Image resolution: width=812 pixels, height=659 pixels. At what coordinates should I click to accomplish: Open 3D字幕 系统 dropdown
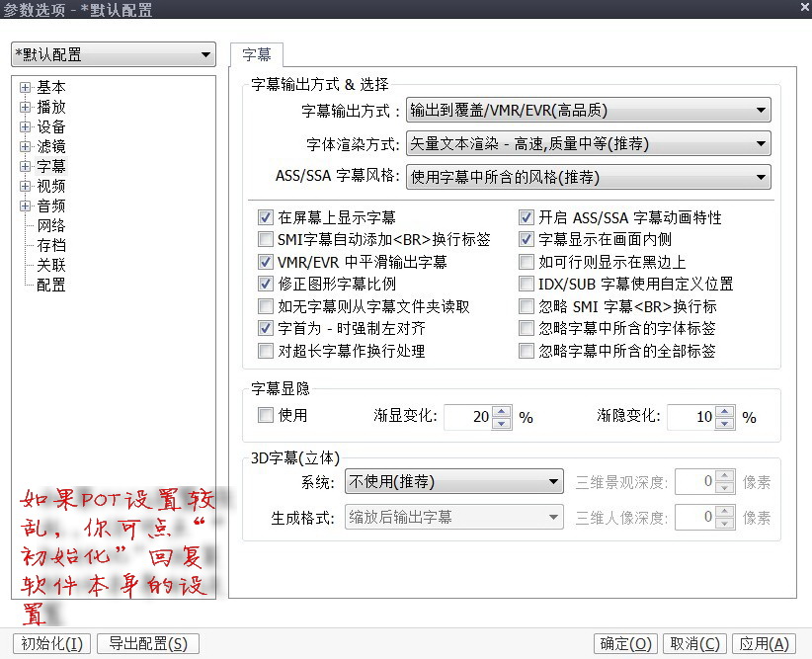(x=453, y=482)
